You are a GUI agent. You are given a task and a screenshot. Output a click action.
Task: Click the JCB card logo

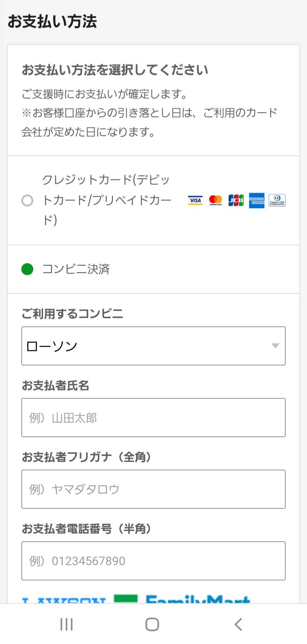click(x=236, y=200)
